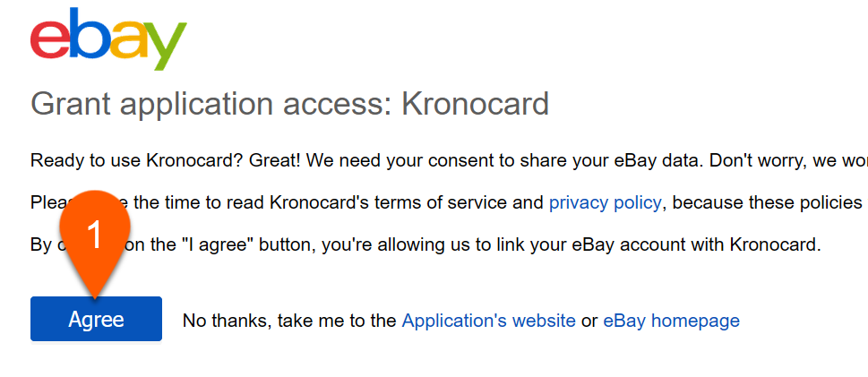Click the Grant application access heading

click(289, 104)
